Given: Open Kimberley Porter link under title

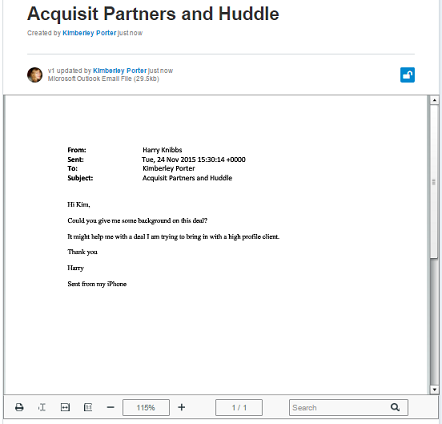Looking at the screenshot, I should (89, 33).
